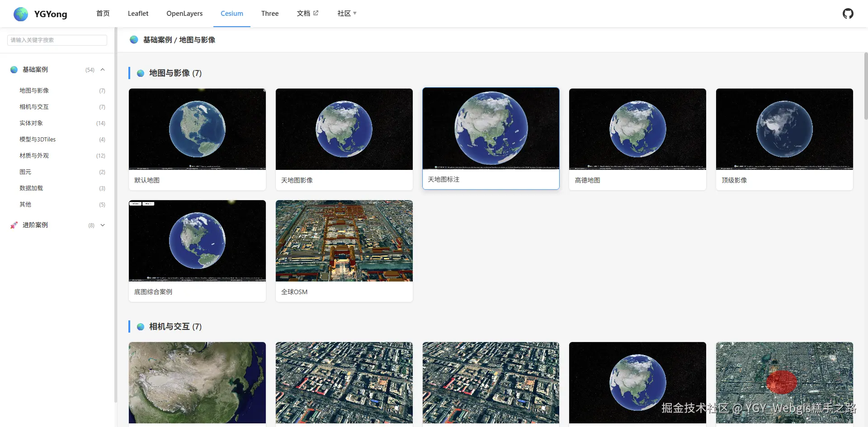Click the globe icon next to 相机与交互 (7) heading
This screenshot has width=868, height=427.
click(141, 327)
